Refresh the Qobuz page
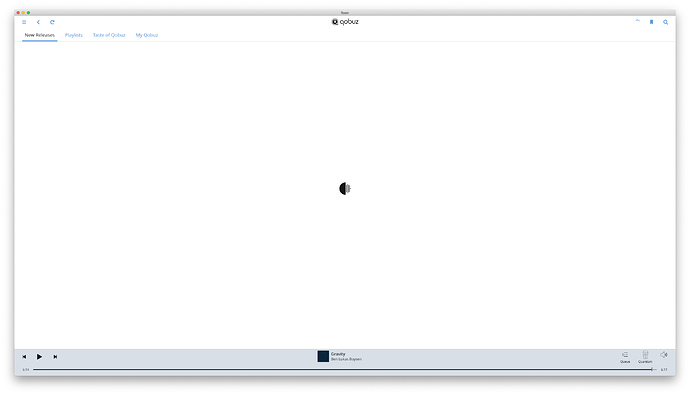The height and width of the screenshot is (394, 690). (x=52, y=22)
